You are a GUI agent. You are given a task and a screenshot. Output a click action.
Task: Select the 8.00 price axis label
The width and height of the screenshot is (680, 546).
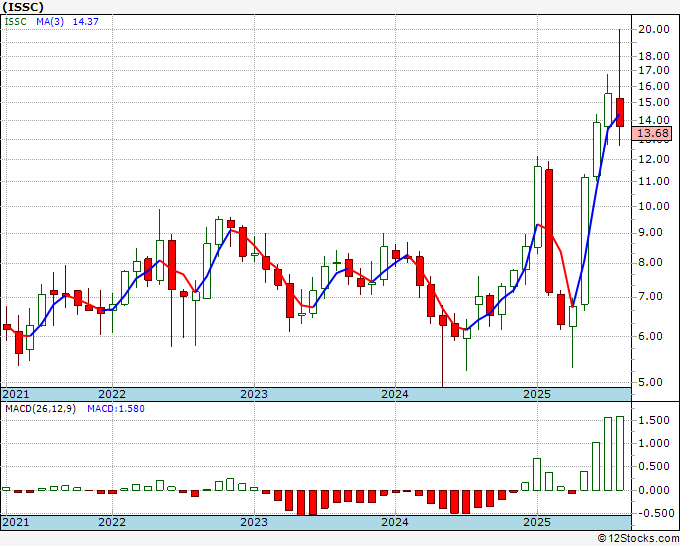(x=650, y=263)
